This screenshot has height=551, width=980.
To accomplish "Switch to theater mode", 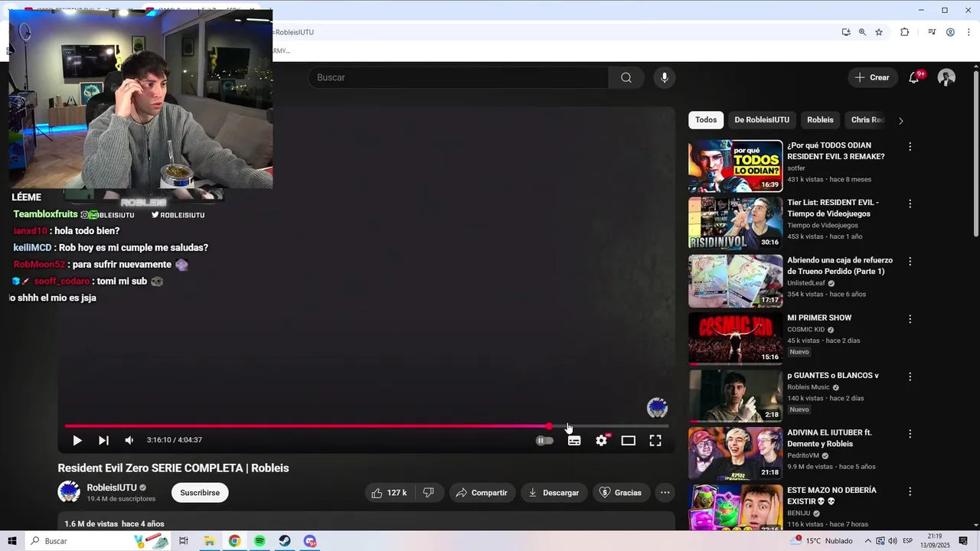I will (x=629, y=440).
